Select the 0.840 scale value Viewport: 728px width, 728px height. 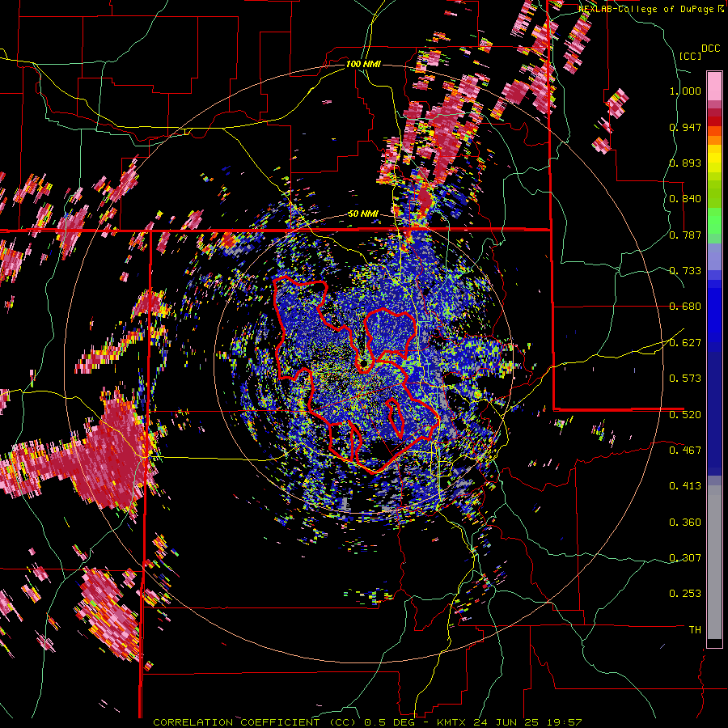point(685,198)
